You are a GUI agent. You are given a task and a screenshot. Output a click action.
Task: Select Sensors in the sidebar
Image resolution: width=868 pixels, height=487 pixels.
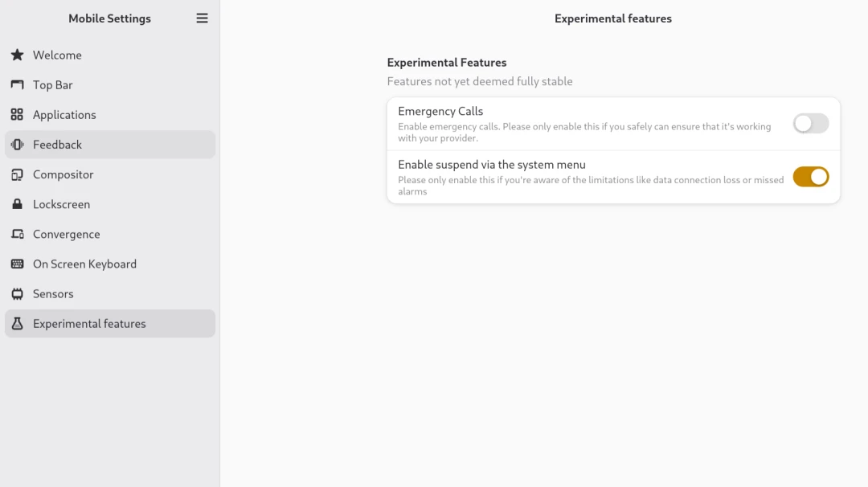[53, 294]
